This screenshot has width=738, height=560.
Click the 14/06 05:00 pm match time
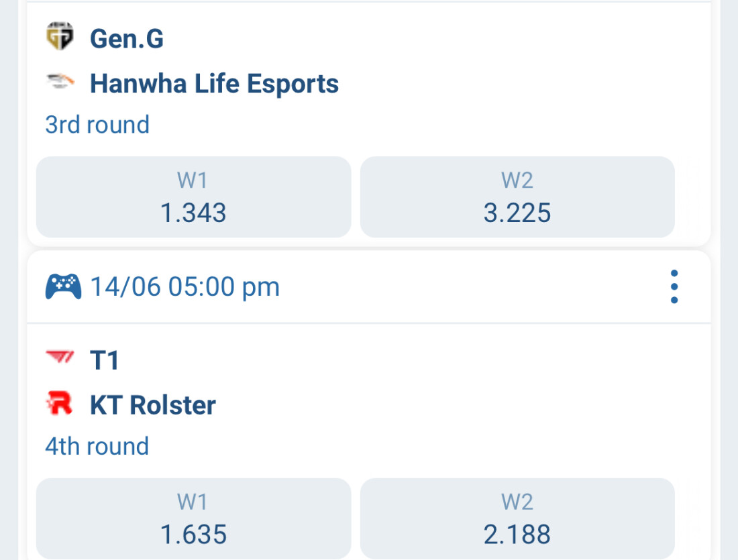[x=184, y=287]
